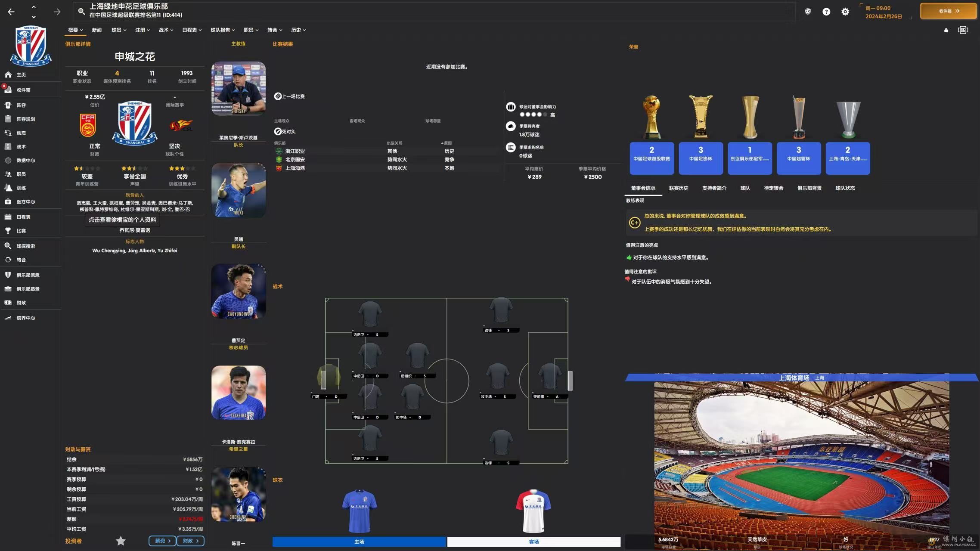Open settings gear icon in top bar
Screen dimensions: 980x551
tap(845, 12)
